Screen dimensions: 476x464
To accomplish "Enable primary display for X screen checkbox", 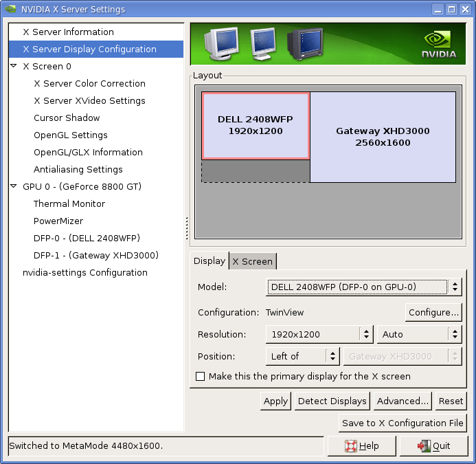I will click(x=200, y=376).
